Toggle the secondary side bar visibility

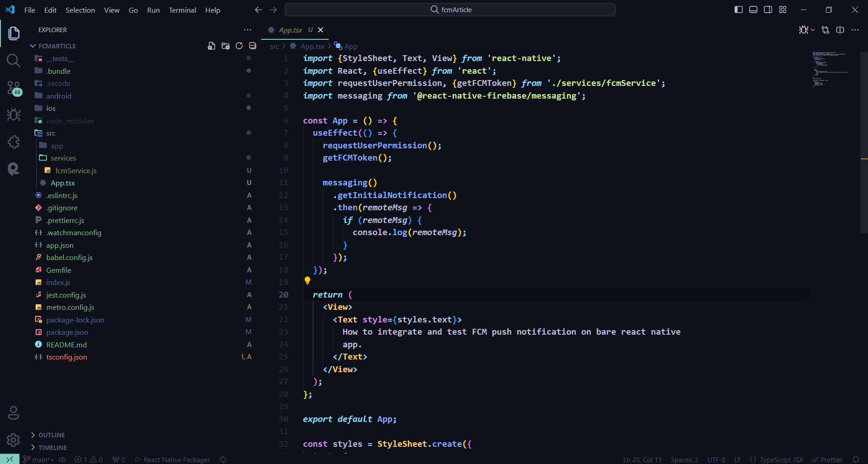(x=768, y=9)
